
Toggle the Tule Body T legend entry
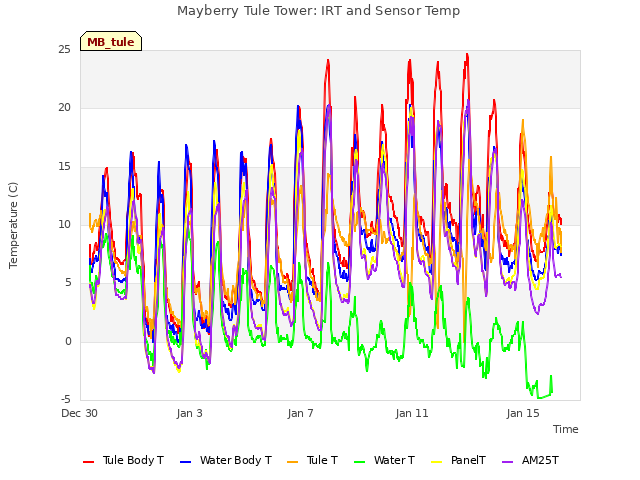point(123,460)
